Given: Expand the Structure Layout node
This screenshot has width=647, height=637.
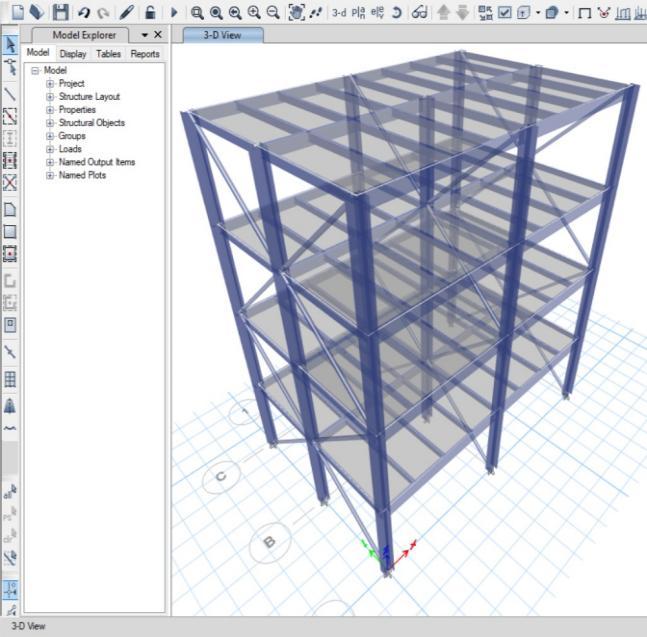Looking at the screenshot, I should tap(50, 97).
